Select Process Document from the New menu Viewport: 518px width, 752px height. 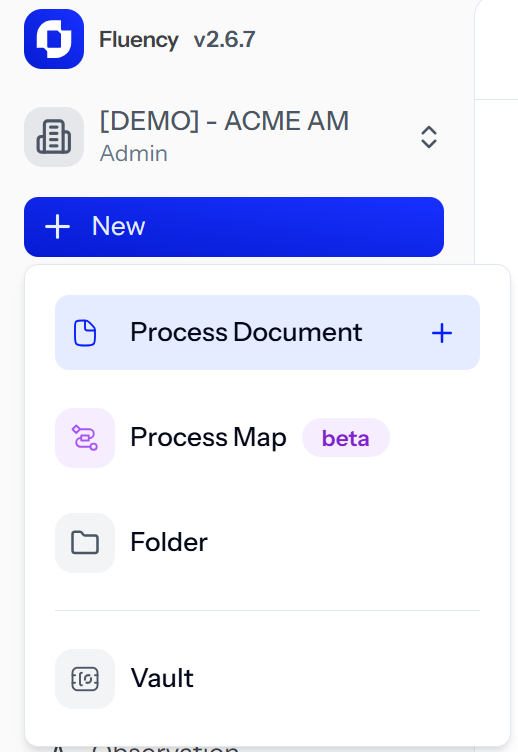pyautogui.click(x=267, y=332)
